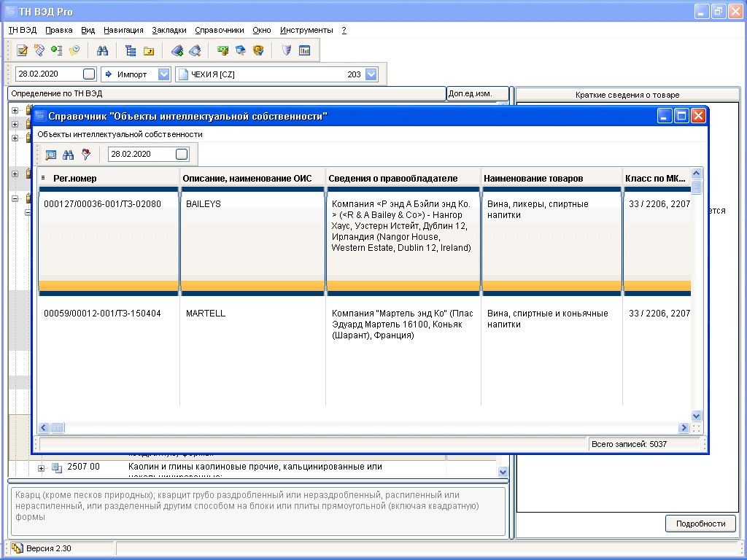The height and width of the screenshot is (560, 747).
Task: Click the blue tree structure icon
Action: point(130,50)
